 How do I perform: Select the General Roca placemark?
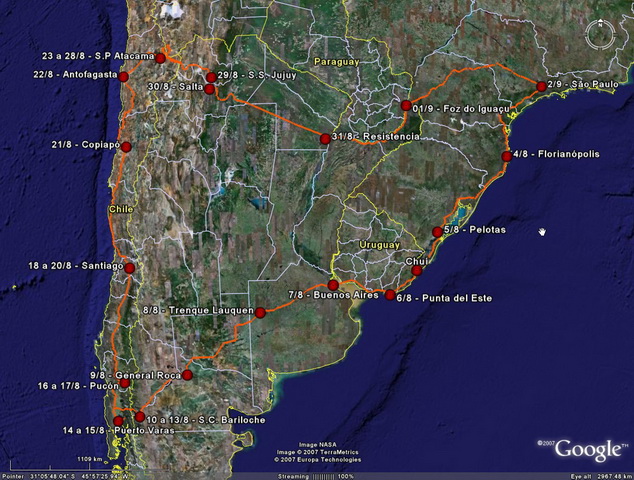pyautogui.click(x=187, y=374)
